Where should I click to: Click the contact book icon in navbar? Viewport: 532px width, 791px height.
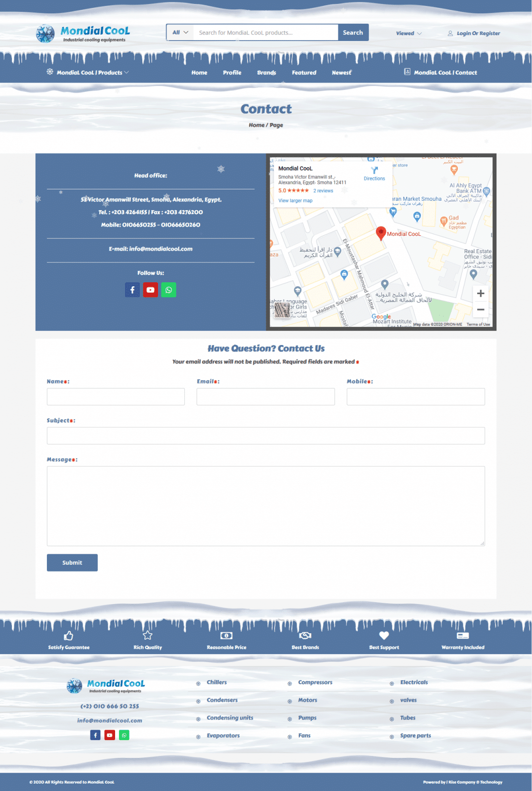point(408,72)
